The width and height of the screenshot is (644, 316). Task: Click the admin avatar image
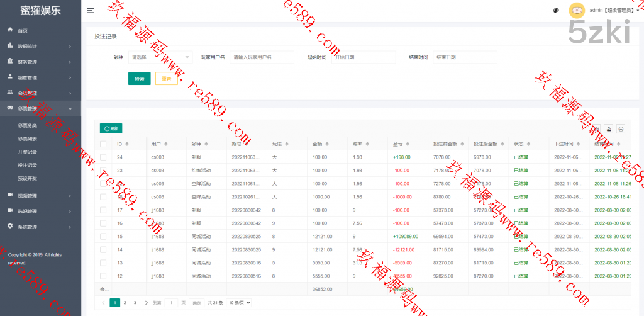pos(577,10)
